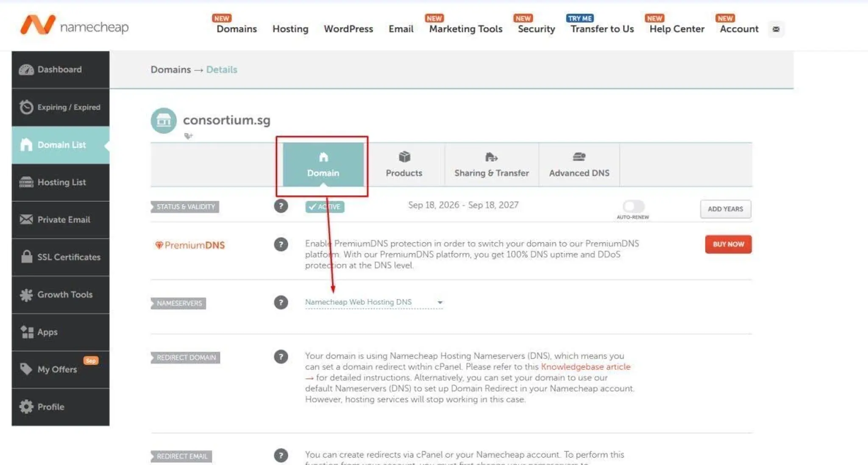Image resolution: width=868 pixels, height=465 pixels.
Task: Click the Products box icon
Action: 404,157
